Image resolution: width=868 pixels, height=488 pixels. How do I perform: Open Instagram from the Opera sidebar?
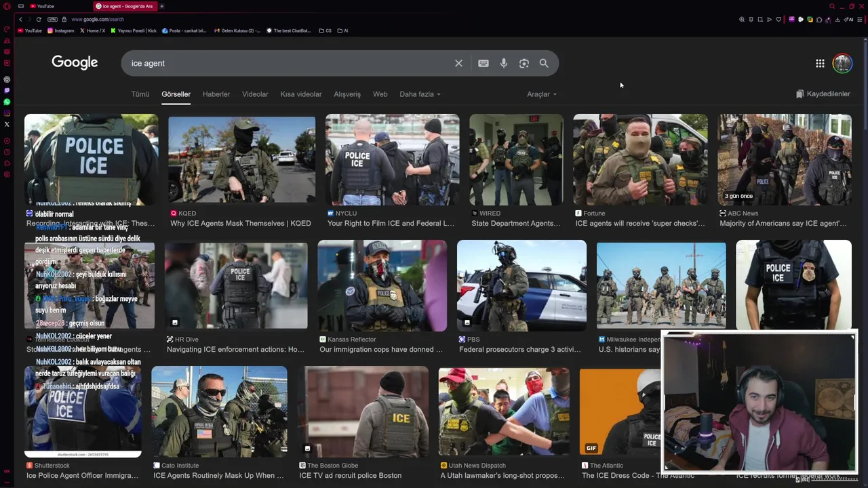pos(7,113)
